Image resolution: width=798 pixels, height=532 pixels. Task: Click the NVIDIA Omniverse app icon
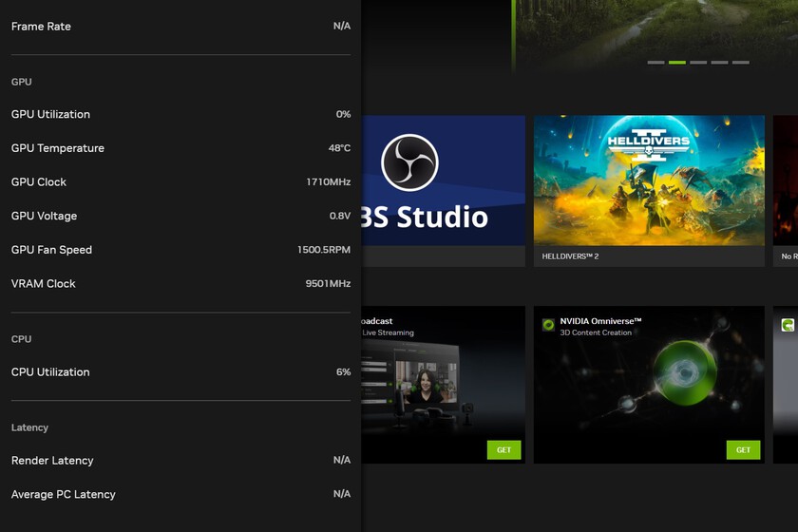coord(548,325)
